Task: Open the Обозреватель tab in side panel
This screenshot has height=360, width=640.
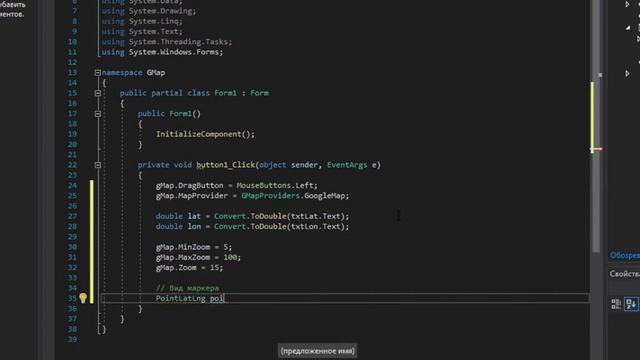Action: pyautogui.click(x=624, y=256)
